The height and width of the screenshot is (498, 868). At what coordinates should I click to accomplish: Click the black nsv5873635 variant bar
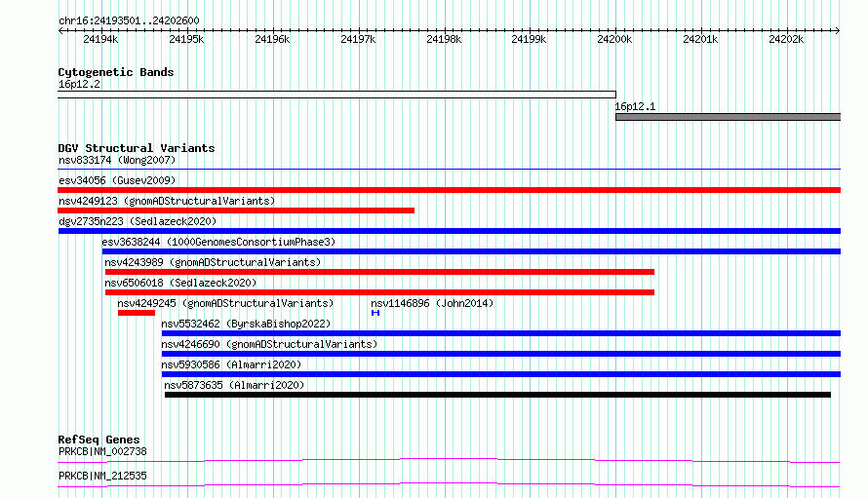(x=497, y=395)
